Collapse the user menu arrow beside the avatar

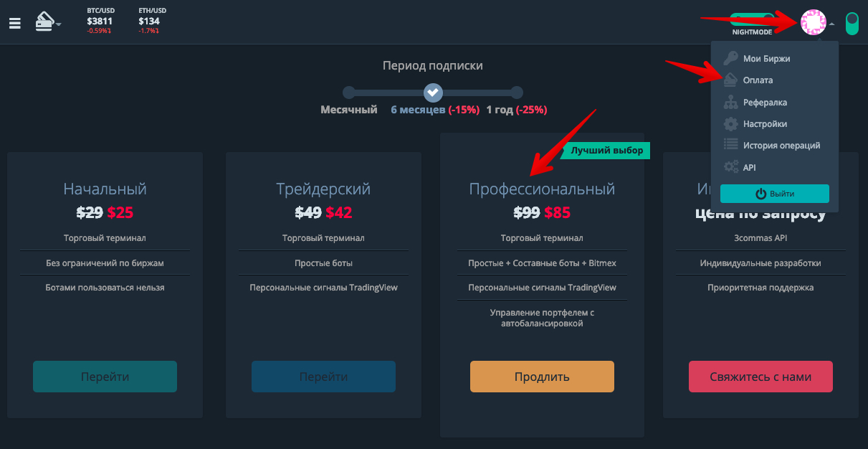832,24
